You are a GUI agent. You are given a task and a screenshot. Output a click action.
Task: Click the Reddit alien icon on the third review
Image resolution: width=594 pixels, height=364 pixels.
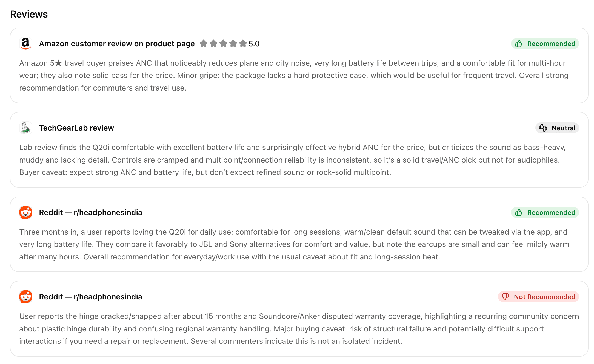25,212
